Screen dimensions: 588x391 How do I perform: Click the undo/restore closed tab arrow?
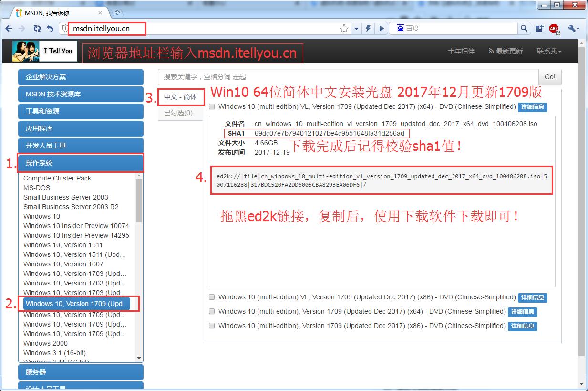tap(50, 29)
